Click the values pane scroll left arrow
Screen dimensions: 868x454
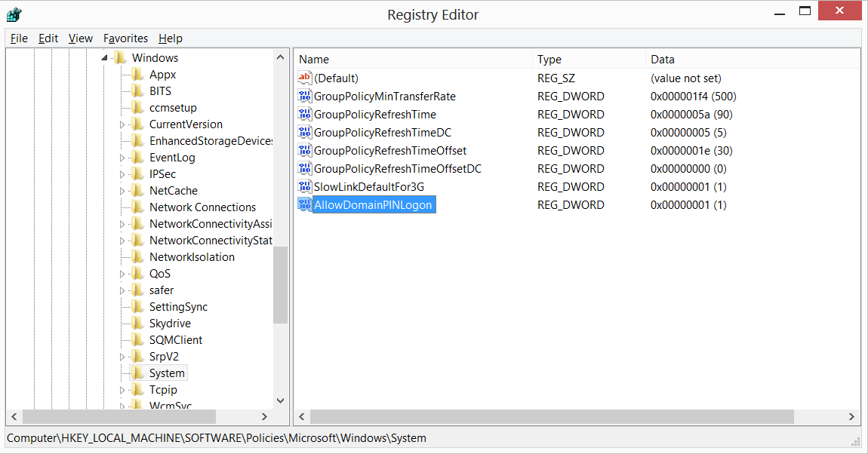[x=302, y=416]
